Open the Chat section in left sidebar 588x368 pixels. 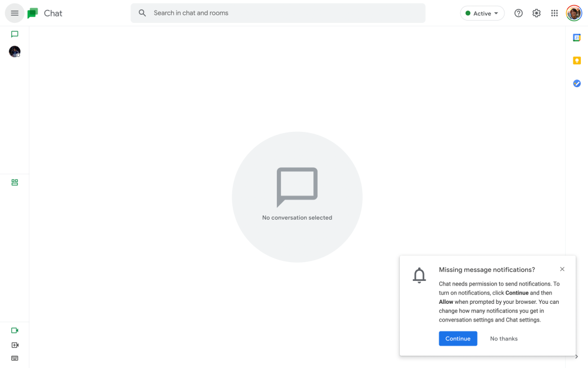(15, 34)
